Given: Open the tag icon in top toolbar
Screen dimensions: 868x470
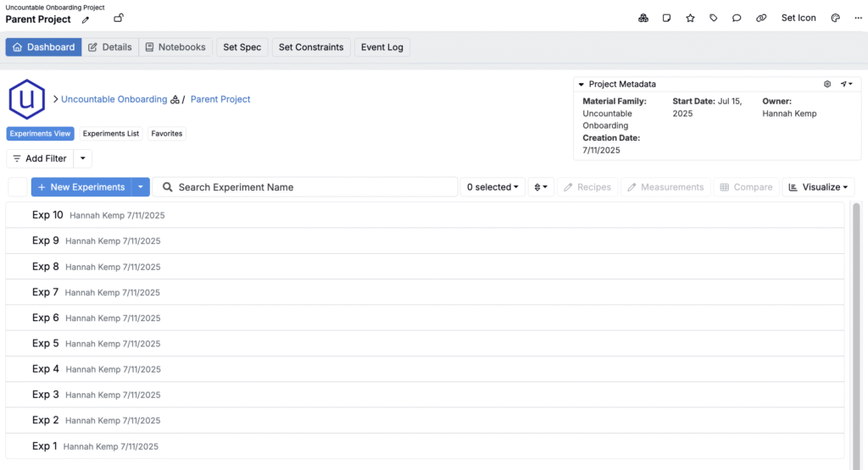Looking at the screenshot, I should [x=714, y=18].
